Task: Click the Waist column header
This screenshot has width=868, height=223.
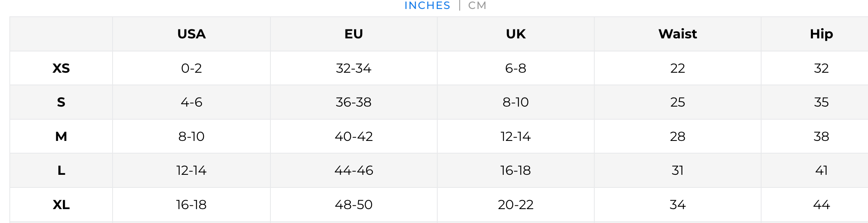Action: [x=678, y=34]
